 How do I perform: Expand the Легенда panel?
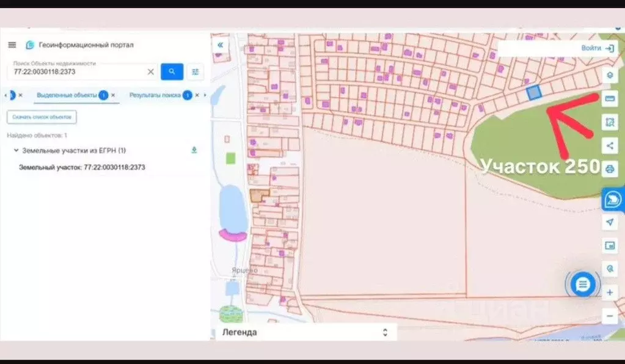[x=384, y=332]
